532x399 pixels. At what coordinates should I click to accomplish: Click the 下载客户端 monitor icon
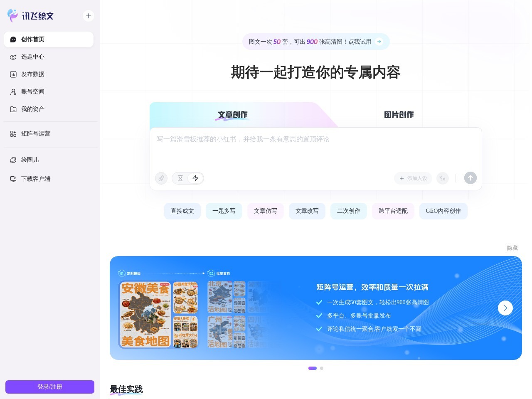coord(13,179)
